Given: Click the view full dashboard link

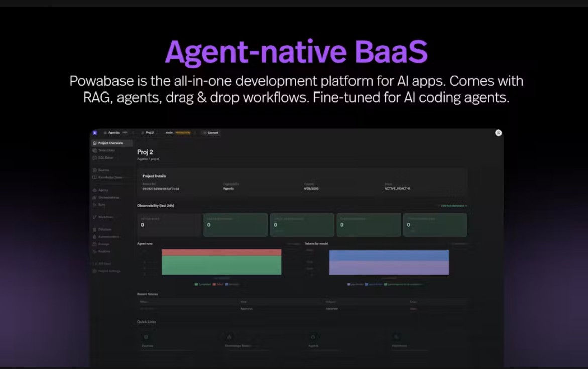Looking at the screenshot, I should (454, 206).
